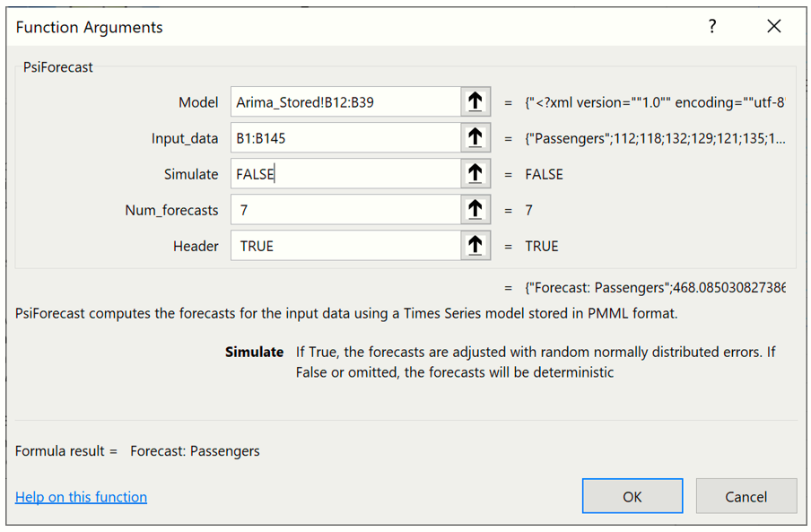Click the range selector arrow for Num_forecasts

coord(475,210)
